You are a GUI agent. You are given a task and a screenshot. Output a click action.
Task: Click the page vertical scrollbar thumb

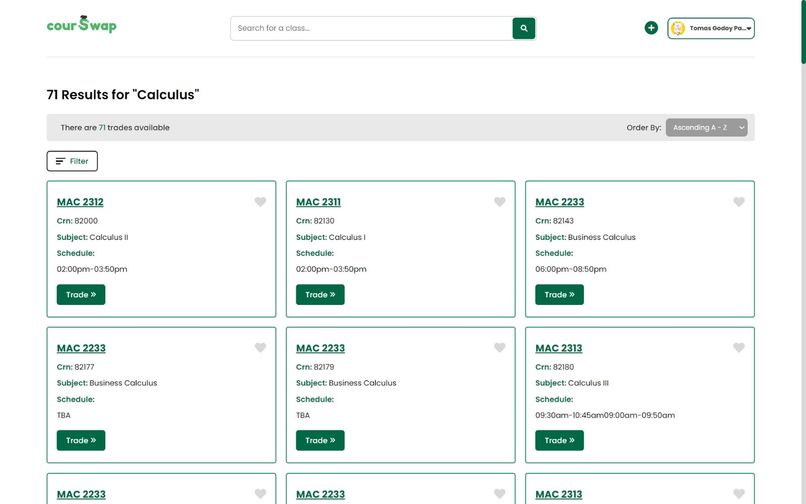coord(803,32)
